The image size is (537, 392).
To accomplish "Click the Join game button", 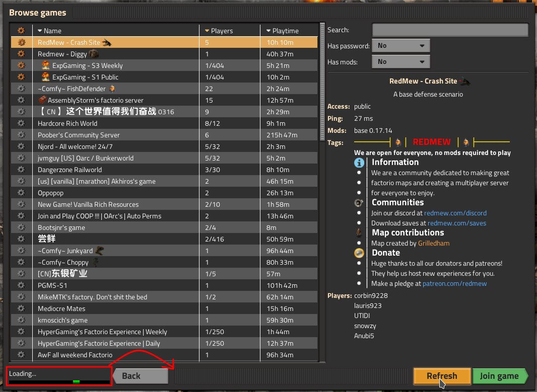I will (x=499, y=376).
